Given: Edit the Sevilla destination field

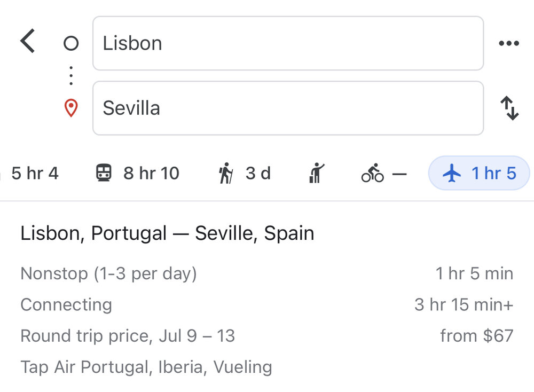Looking at the screenshot, I should 288,108.
